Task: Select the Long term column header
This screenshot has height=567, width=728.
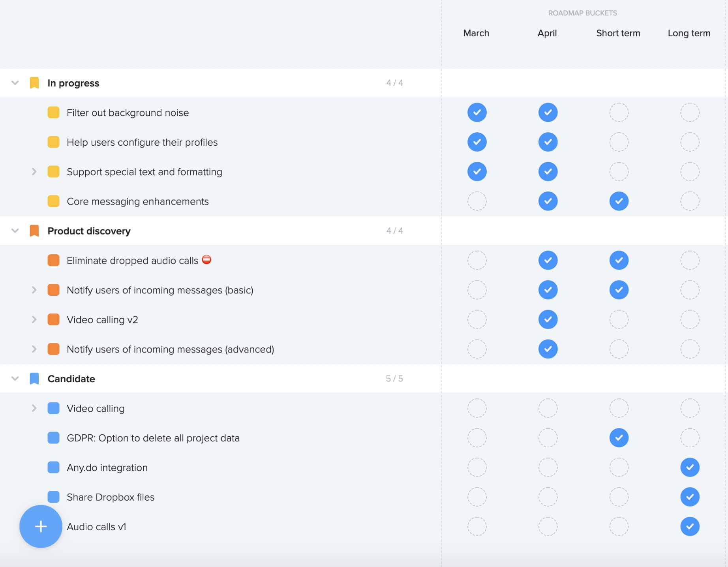Action: [x=689, y=33]
